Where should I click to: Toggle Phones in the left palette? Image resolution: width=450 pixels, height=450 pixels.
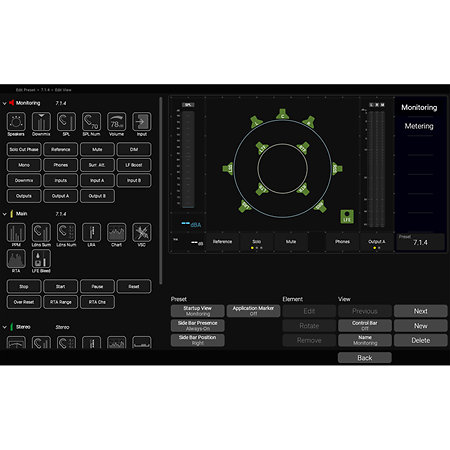click(61, 165)
